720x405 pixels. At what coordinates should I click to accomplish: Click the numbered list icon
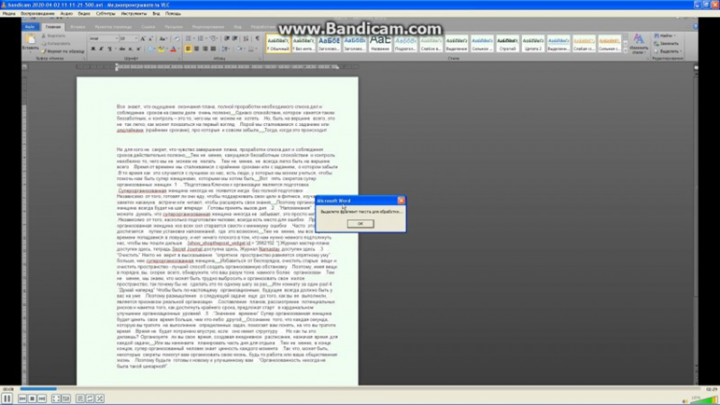(x=201, y=39)
